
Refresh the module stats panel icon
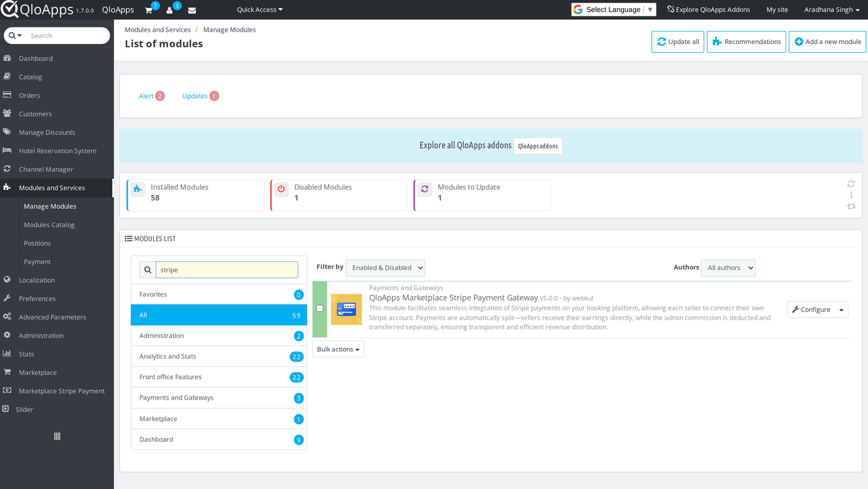tap(851, 184)
